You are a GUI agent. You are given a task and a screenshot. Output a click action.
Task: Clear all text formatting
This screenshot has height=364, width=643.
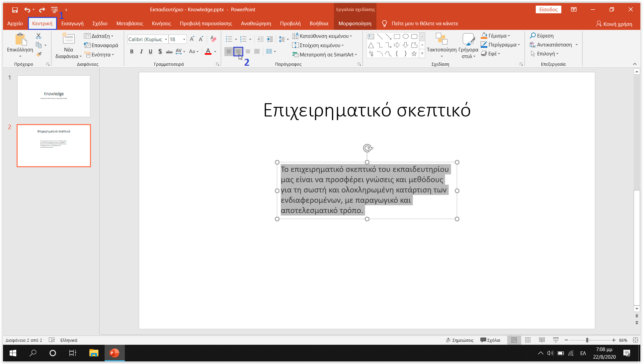[x=213, y=39]
